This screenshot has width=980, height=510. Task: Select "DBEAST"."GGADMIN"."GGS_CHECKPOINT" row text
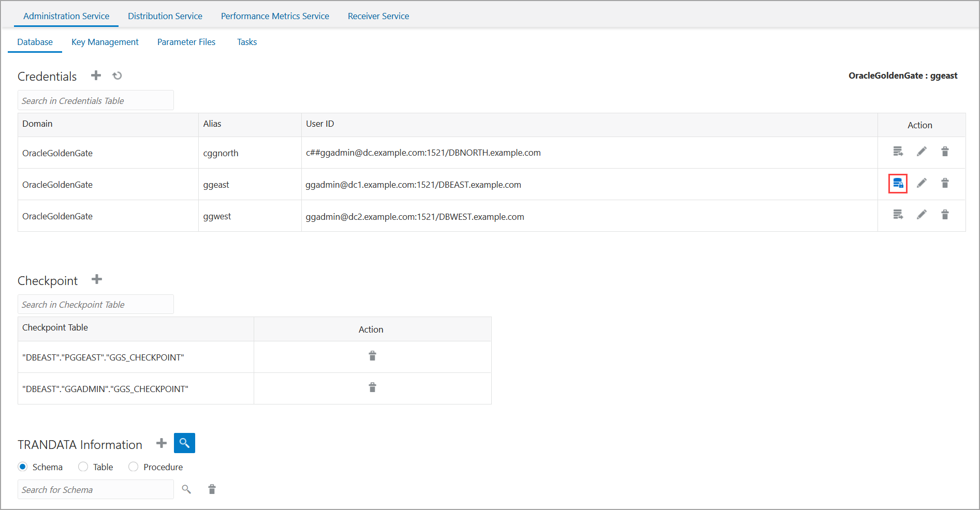[105, 389]
